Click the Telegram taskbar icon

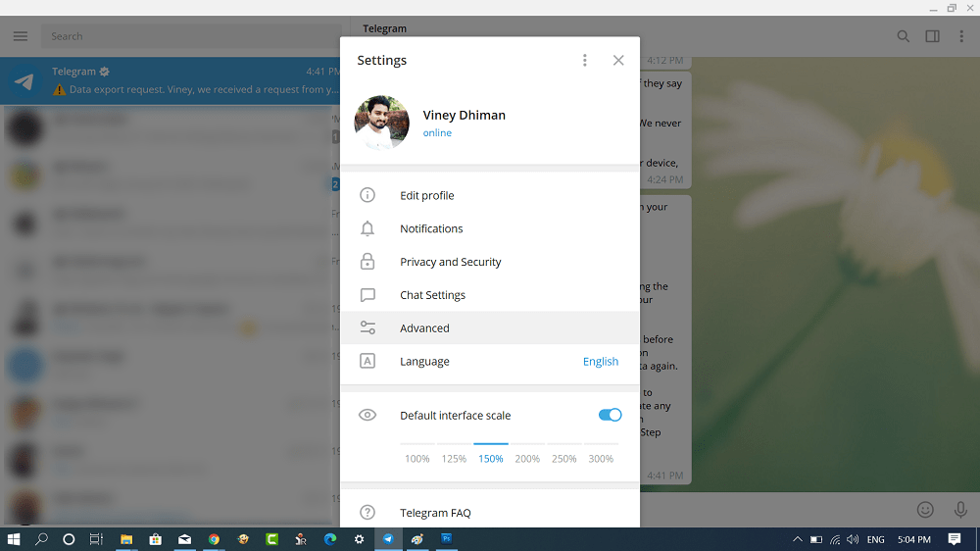[388, 539]
